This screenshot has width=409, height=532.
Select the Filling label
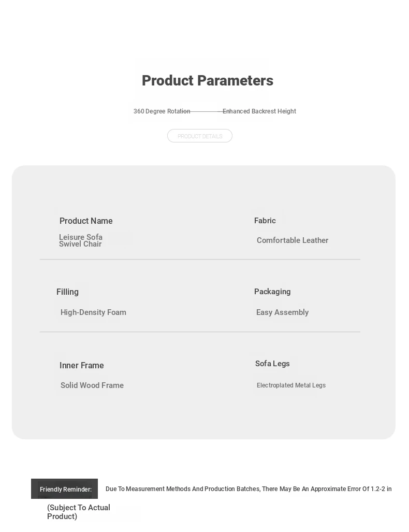coord(67,292)
